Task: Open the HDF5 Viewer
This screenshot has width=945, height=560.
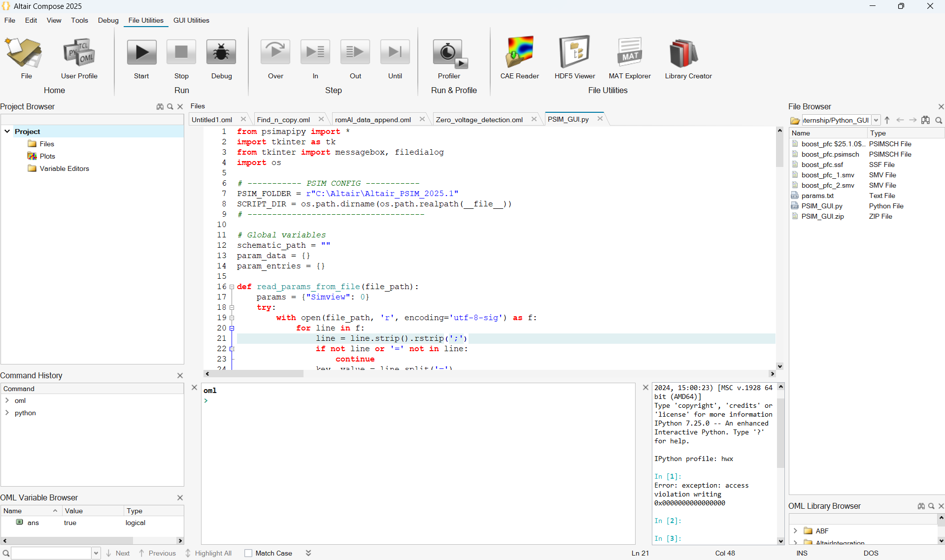Action: 574,52
